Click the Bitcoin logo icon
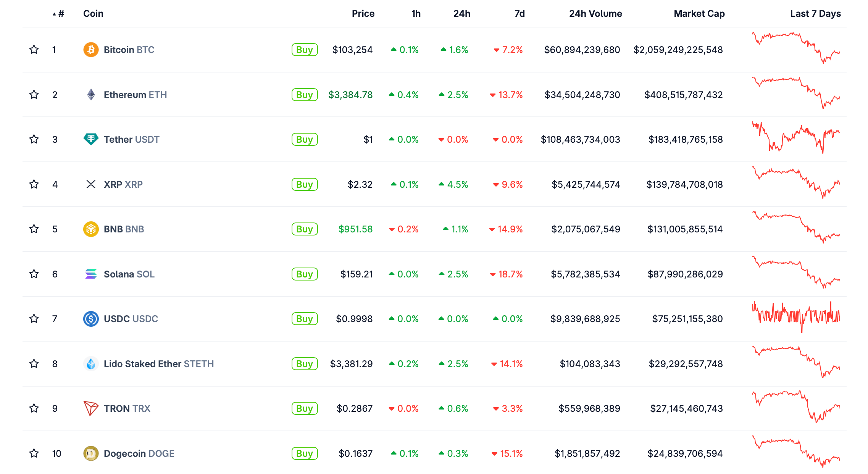The height and width of the screenshot is (474, 868). pos(91,50)
